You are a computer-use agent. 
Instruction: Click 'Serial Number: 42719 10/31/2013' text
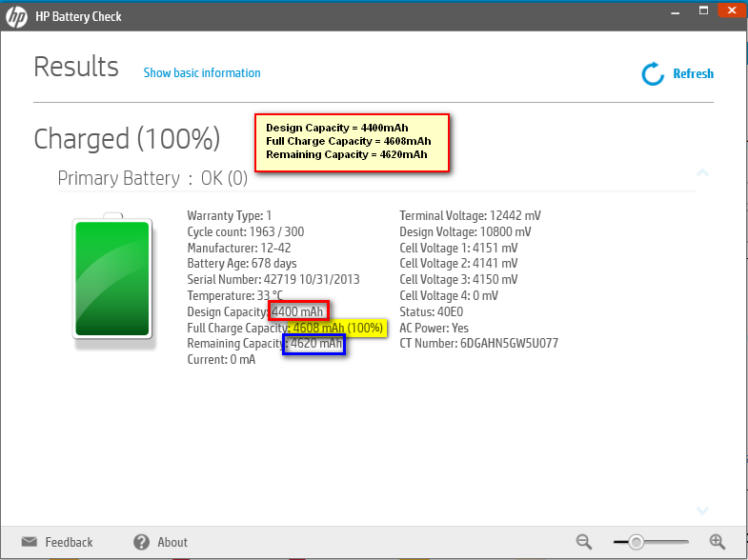pyautogui.click(x=273, y=279)
